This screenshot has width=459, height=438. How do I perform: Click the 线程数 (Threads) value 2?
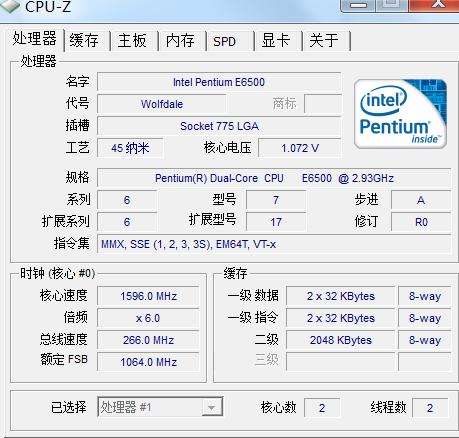pyautogui.click(x=430, y=408)
